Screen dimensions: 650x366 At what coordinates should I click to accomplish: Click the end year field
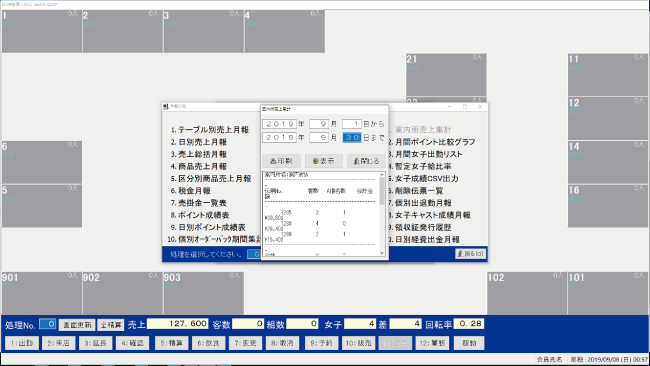279,138
